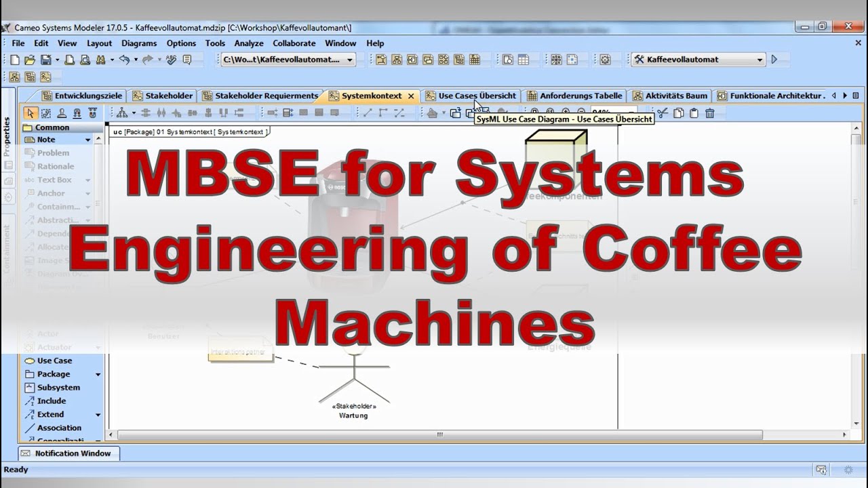Switch to the Stakeholder Requierments tab
Screen dimensions: 868x488
[x=260, y=96]
